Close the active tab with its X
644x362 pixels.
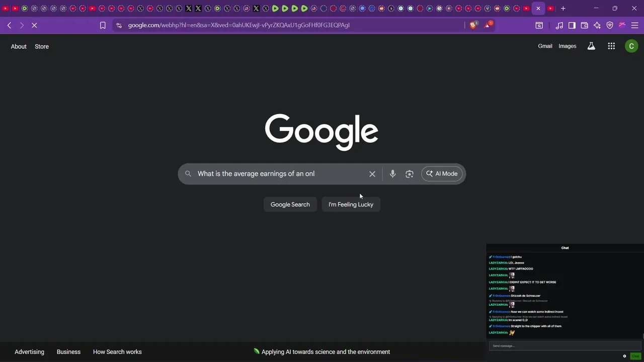(x=538, y=9)
